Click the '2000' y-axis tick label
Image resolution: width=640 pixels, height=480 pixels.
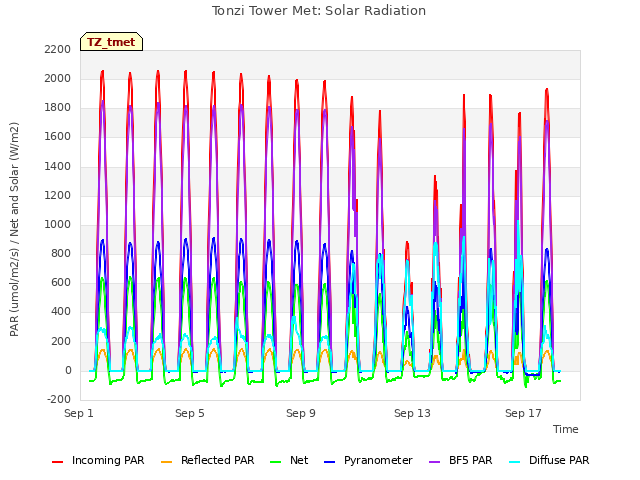click(x=58, y=78)
